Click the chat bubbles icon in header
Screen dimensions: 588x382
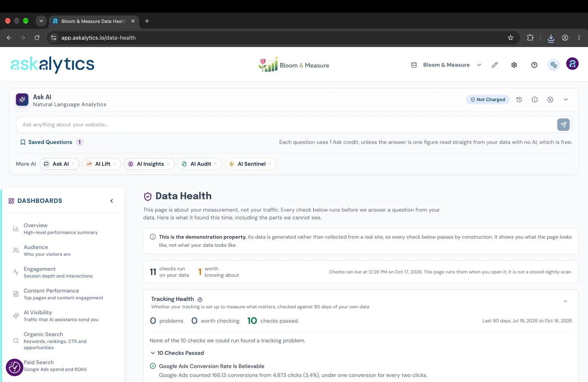point(554,65)
